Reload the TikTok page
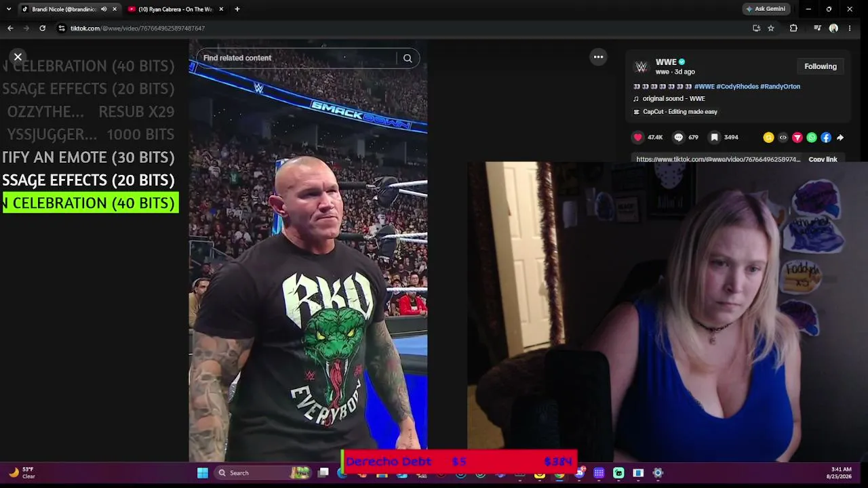Image resolution: width=868 pixels, height=488 pixels. coord(42,28)
